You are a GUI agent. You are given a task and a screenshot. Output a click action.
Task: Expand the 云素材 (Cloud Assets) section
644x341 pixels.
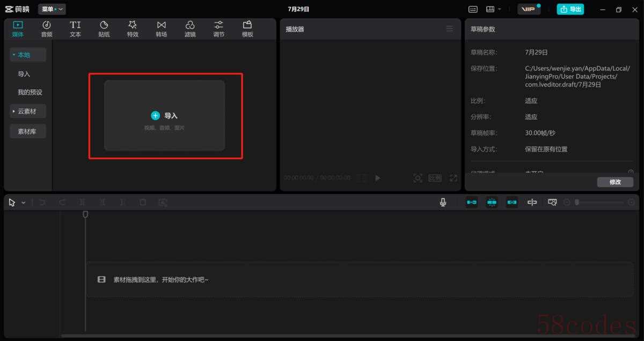(28, 111)
